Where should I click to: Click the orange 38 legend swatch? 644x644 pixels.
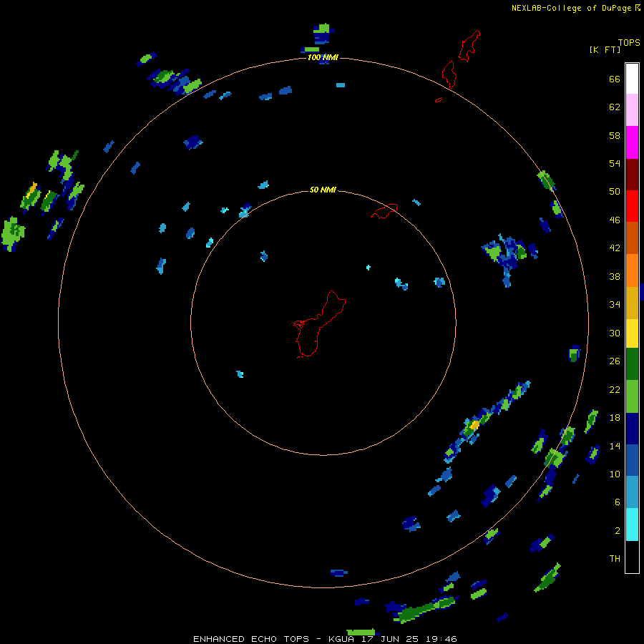(x=632, y=270)
